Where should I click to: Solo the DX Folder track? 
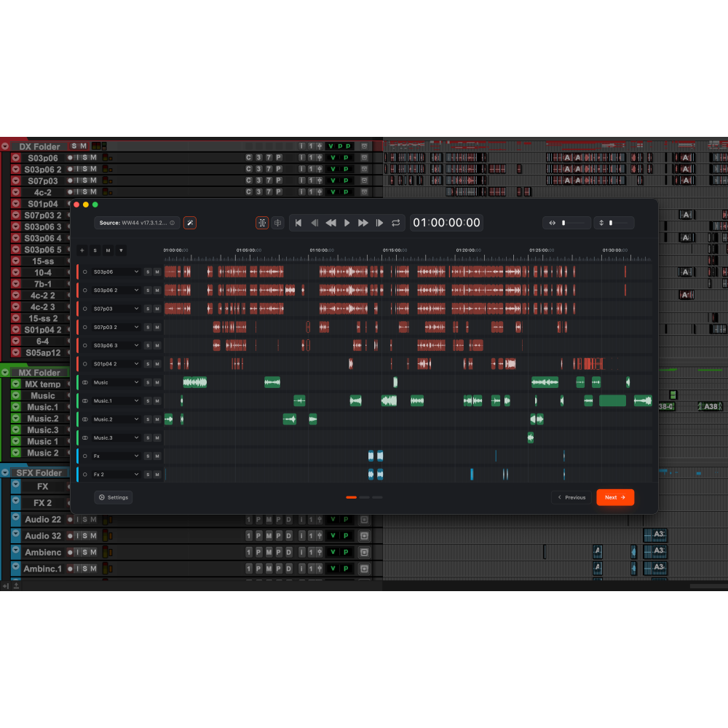click(74, 146)
